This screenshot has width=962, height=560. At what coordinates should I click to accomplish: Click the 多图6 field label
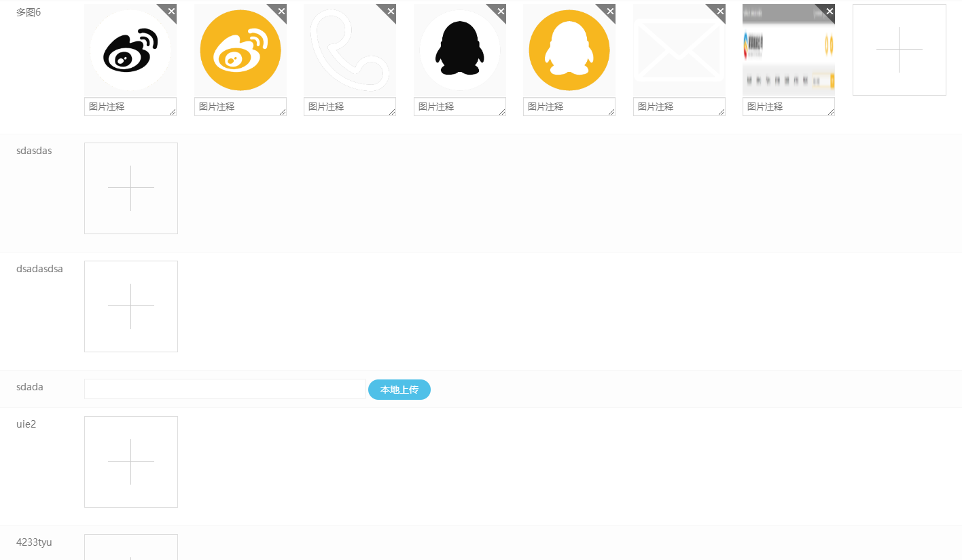click(29, 12)
